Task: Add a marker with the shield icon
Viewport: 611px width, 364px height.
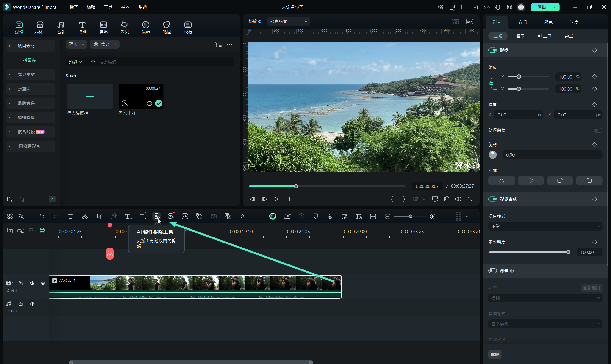Action: pos(316,216)
